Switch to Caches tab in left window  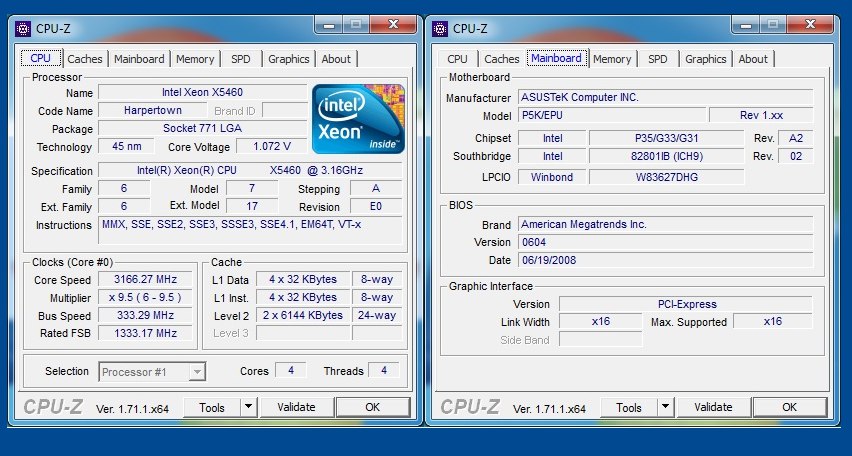(x=85, y=59)
